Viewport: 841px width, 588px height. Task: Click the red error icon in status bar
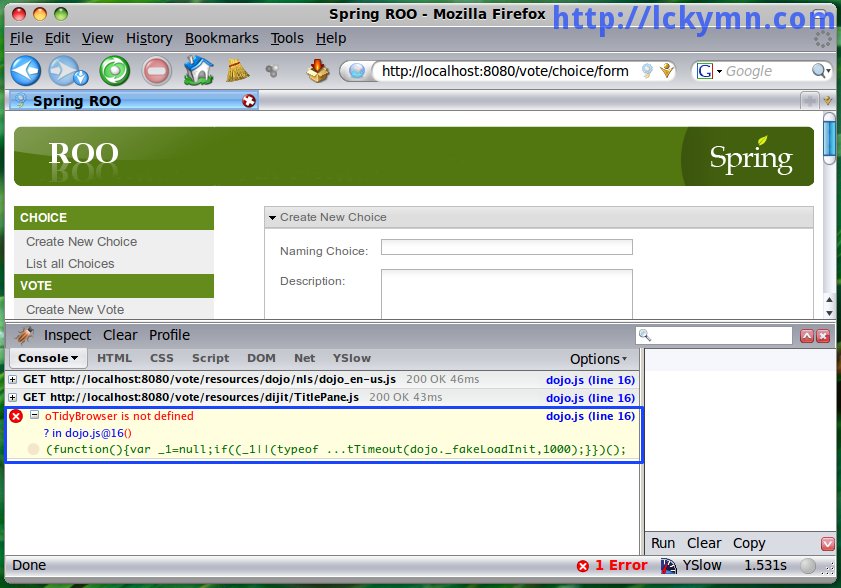click(583, 566)
